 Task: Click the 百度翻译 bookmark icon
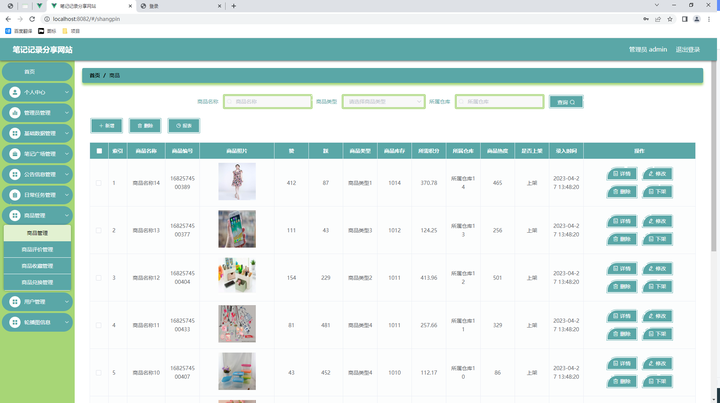click(8, 31)
